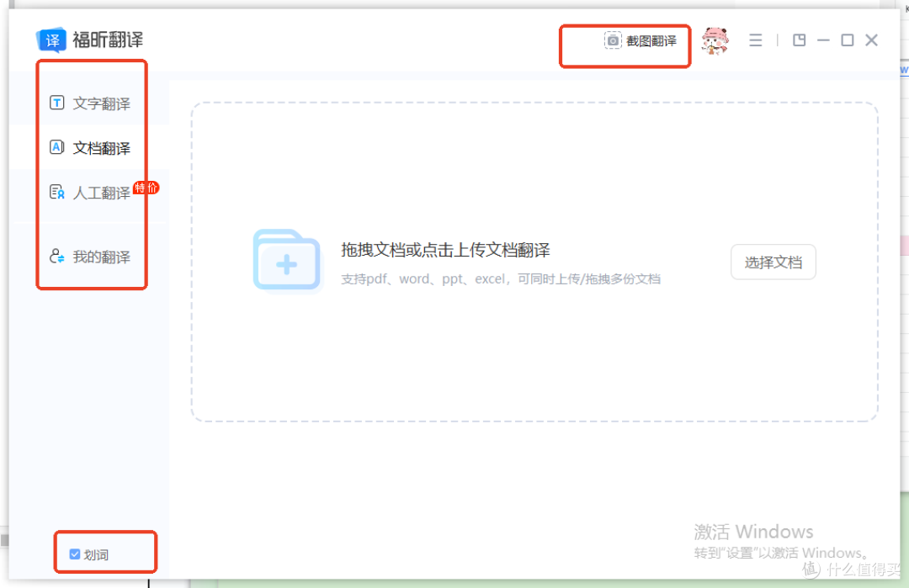
Task: Switch to mini window mode icon
Action: point(800,40)
